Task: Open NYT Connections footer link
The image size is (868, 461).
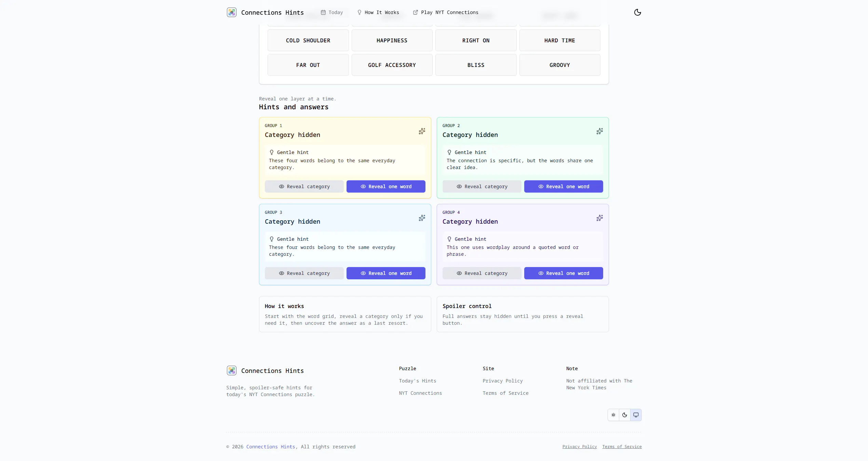Action: pyautogui.click(x=420, y=393)
